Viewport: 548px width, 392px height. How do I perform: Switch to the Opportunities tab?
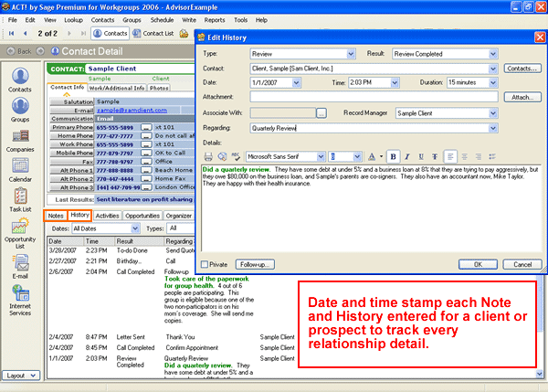tap(142, 216)
